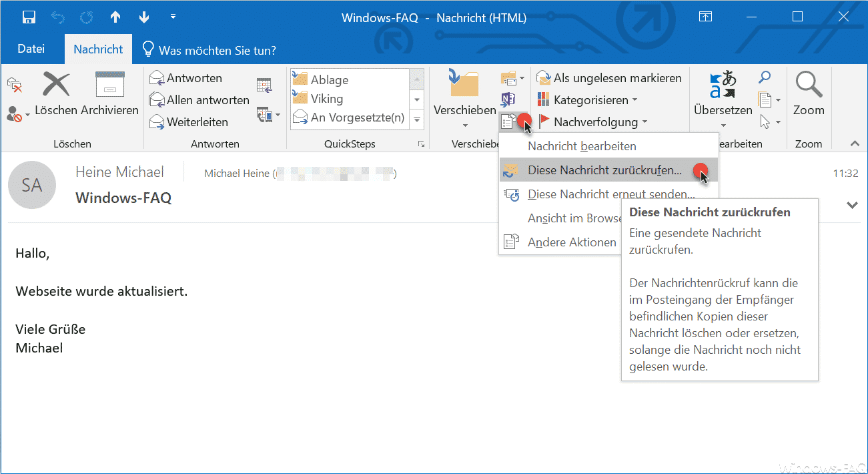Click the ignore conversation icon

pos(14,84)
